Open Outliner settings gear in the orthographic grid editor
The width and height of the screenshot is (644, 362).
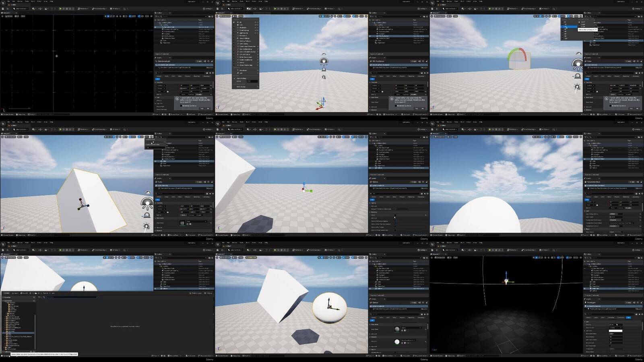point(212,17)
